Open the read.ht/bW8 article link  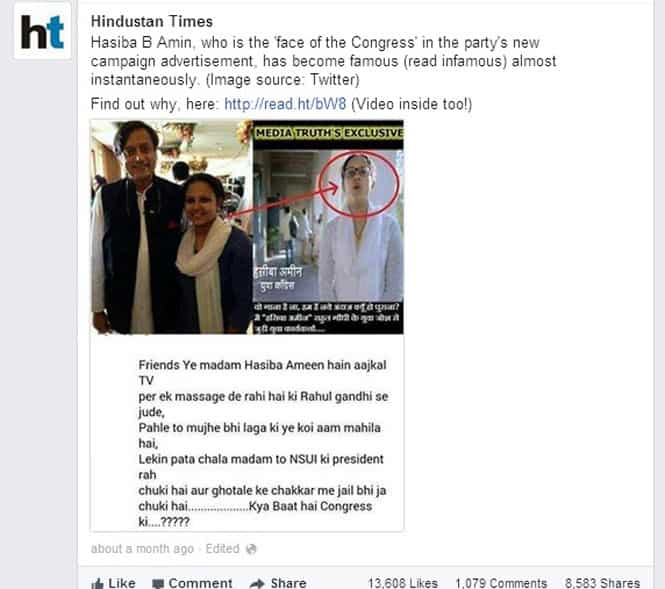point(285,104)
